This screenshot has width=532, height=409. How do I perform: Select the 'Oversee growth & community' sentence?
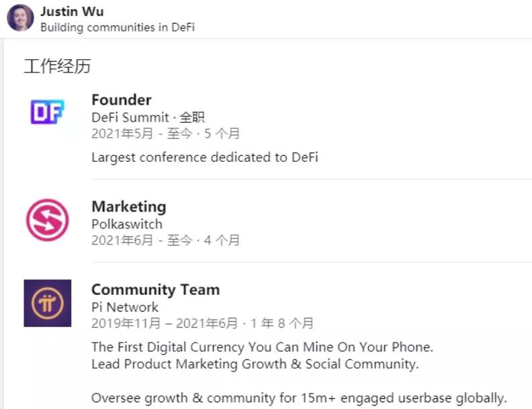298,398
